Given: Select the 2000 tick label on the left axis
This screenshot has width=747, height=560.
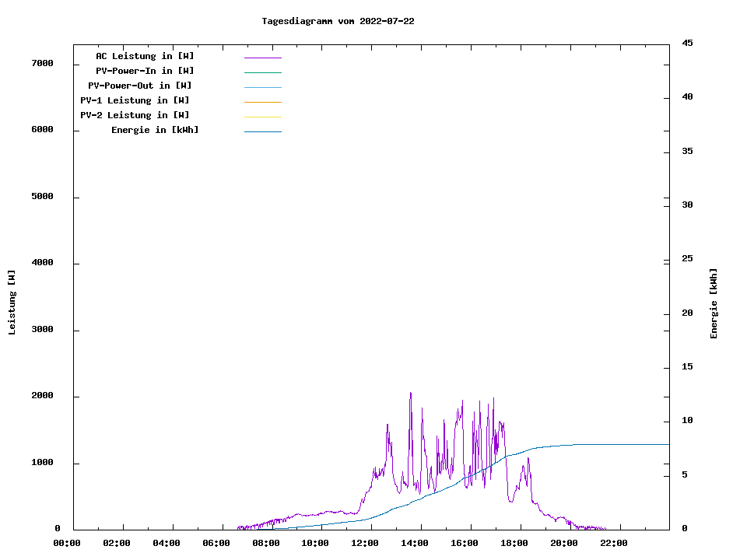Looking at the screenshot, I should point(42,396).
